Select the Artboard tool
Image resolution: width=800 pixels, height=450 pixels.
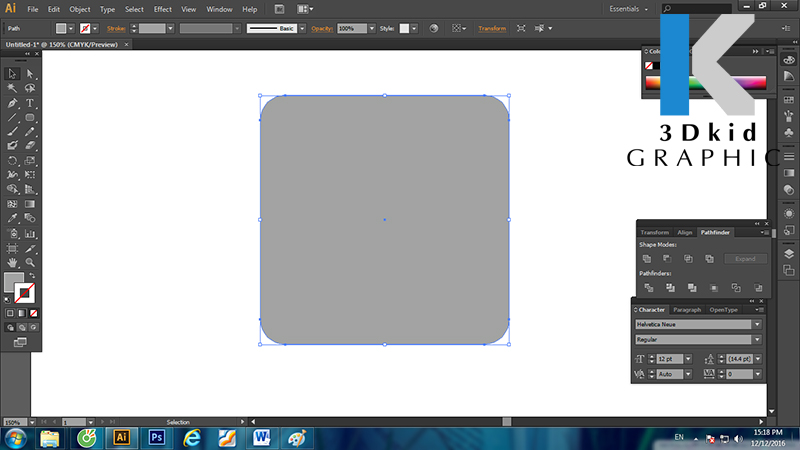tap(12, 248)
